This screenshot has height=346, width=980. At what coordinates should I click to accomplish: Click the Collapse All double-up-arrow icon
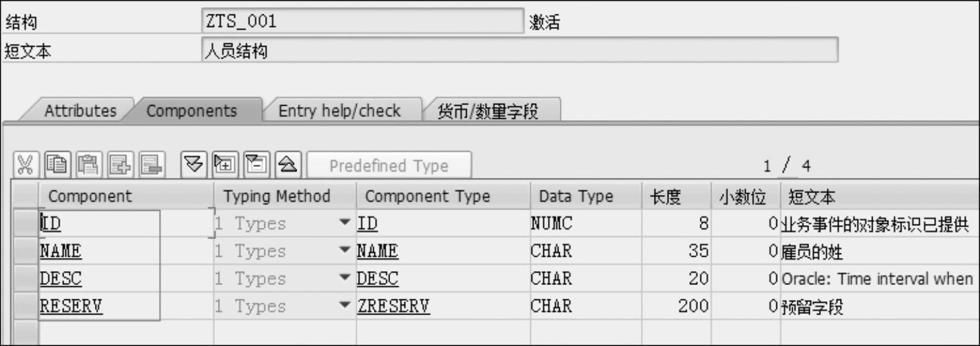[288, 165]
